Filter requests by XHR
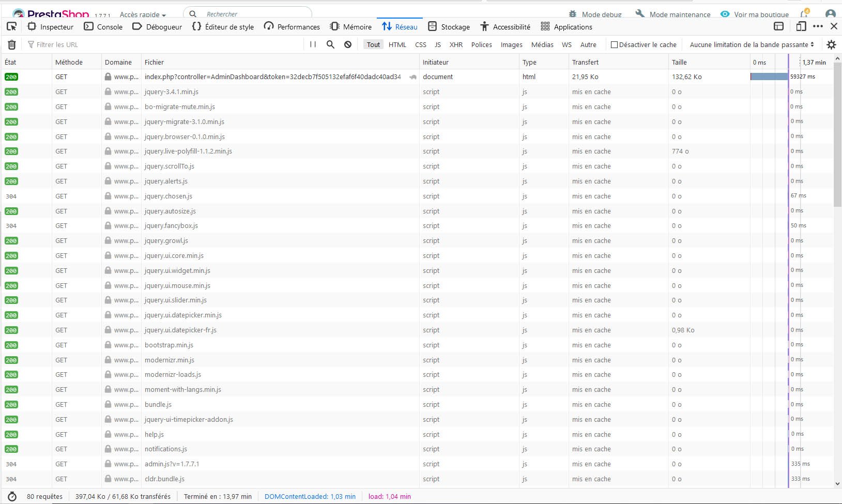The height and width of the screenshot is (504, 842). [456, 45]
